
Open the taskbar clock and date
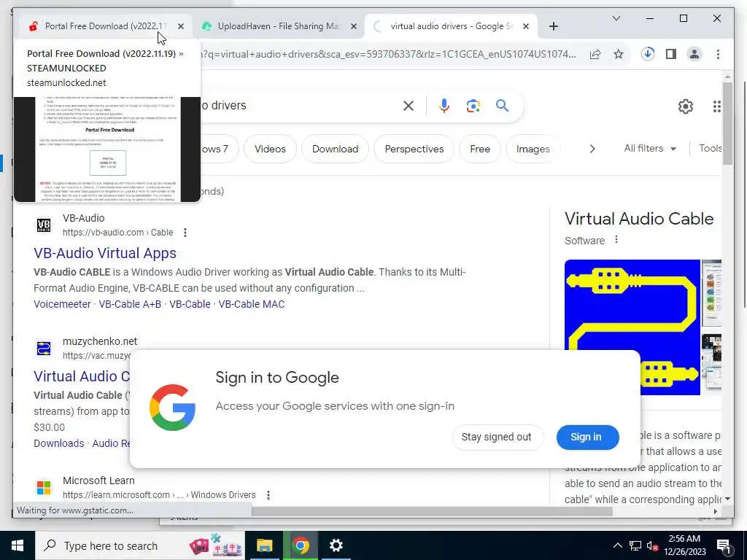point(684,545)
